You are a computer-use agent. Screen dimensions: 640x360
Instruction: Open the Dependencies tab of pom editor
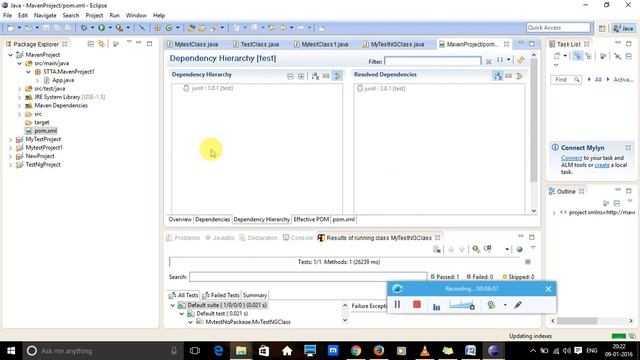(212, 219)
